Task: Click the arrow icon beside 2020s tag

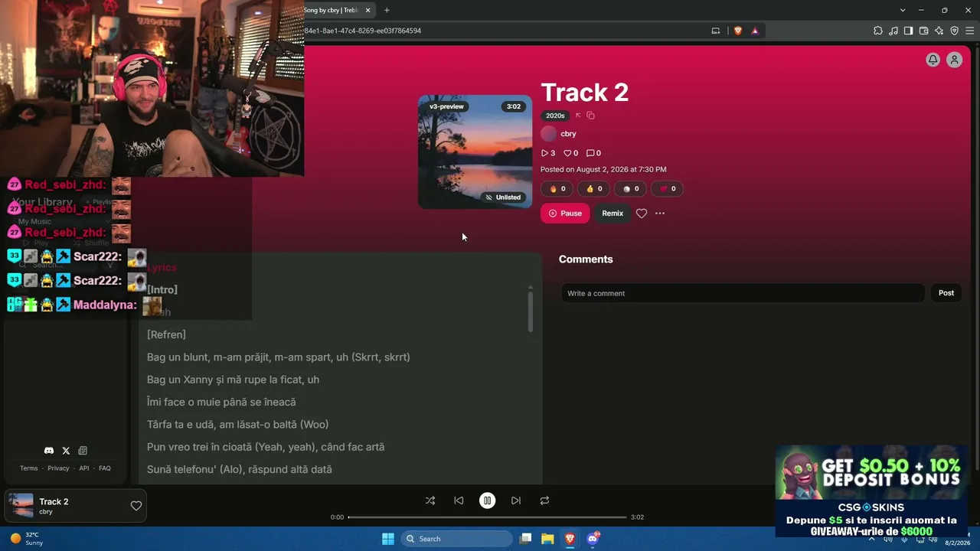Action: click(x=578, y=116)
